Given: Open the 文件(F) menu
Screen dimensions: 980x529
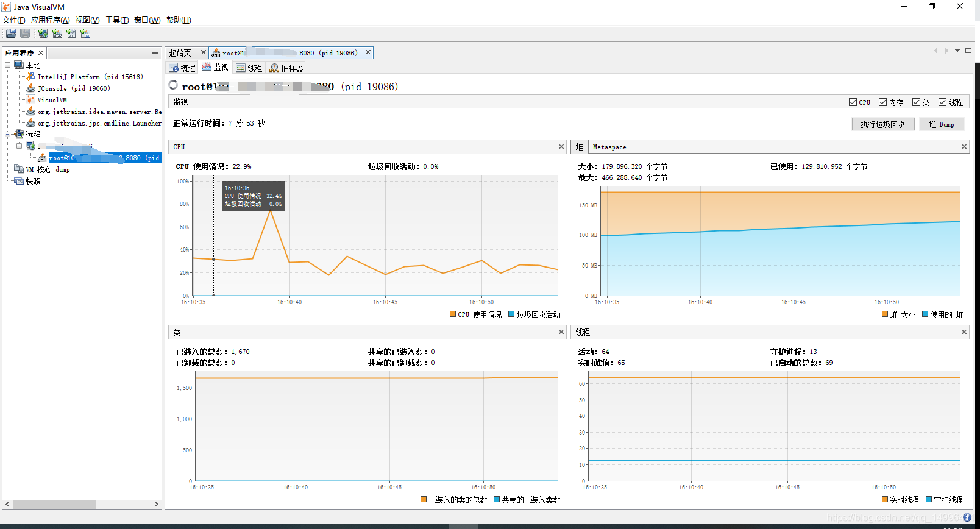Looking at the screenshot, I should point(14,20).
